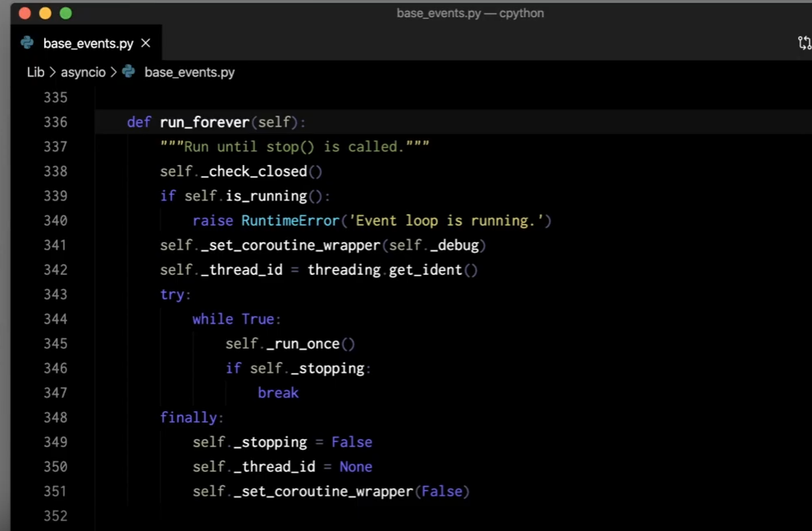
Task: Click _debug on line 341
Action: (x=454, y=245)
